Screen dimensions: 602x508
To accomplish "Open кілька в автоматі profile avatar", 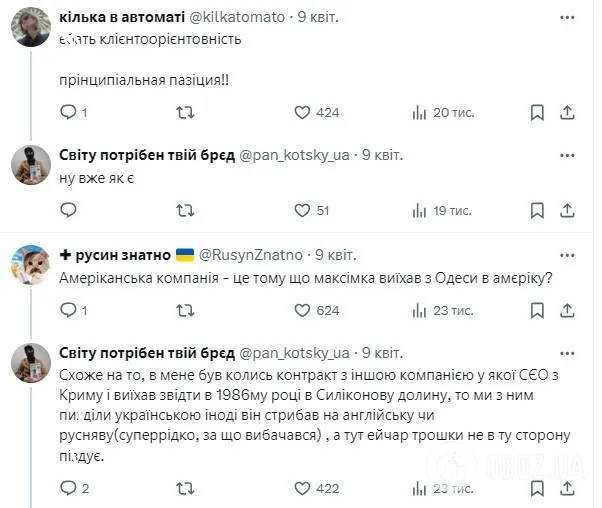I will point(31,27).
